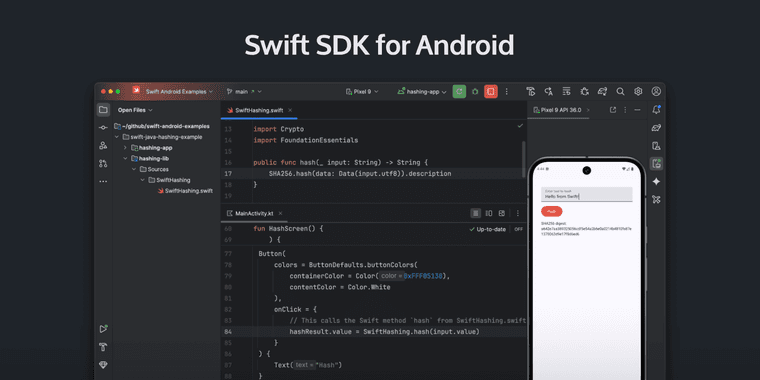This screenshot has width=760, height=380.
Task: Open Search Everywhere magnifier icon
Action: click(x=620, y=91)
